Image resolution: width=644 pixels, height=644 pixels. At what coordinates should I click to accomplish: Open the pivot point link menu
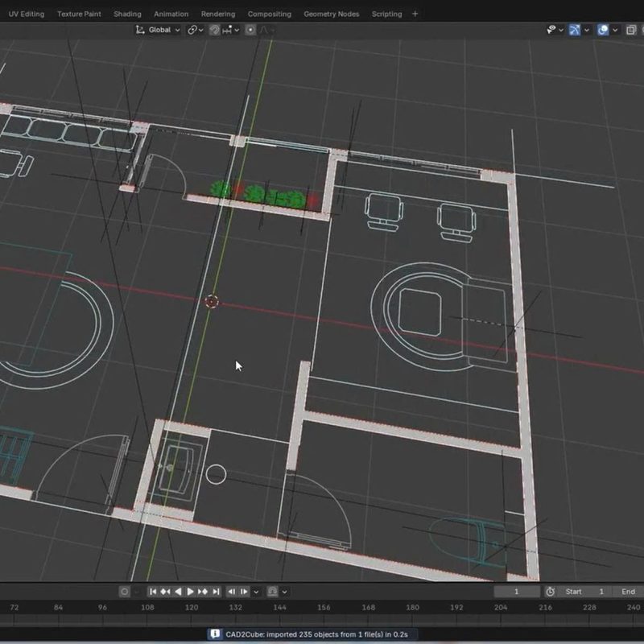coord(196,30)
